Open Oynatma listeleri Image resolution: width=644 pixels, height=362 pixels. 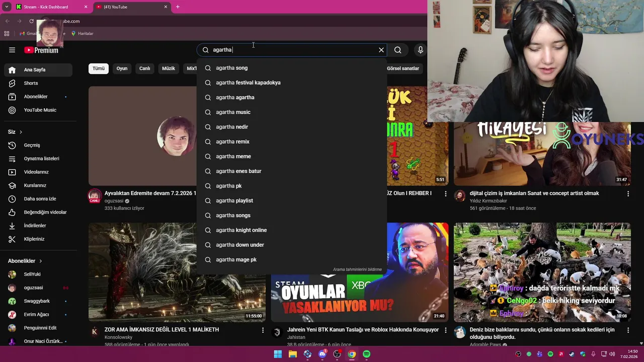pos(38,158)
